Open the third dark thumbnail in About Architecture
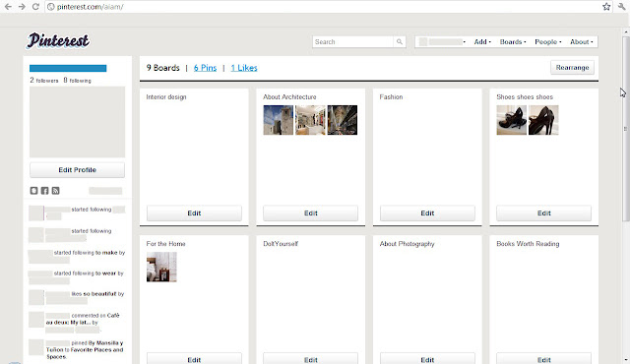This screenshot has height=364, width=630. coord(343,120)
